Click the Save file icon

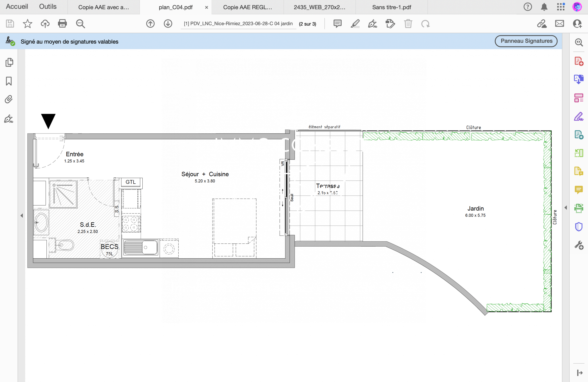(x=10, y=24)
